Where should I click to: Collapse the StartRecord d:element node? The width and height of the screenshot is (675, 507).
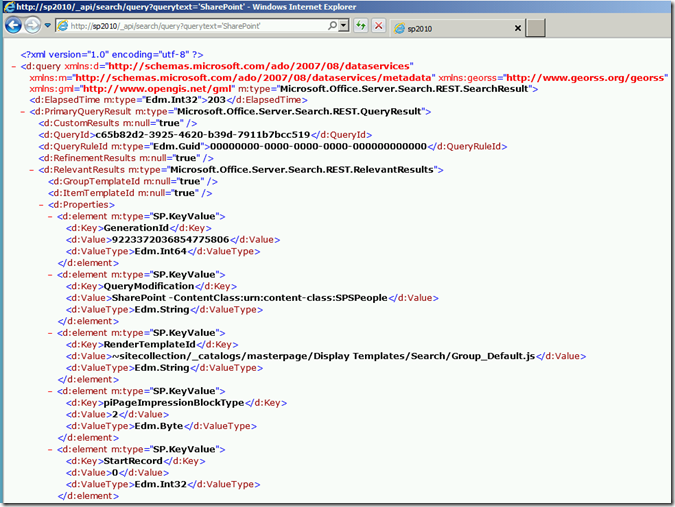[x=50, y=449]
